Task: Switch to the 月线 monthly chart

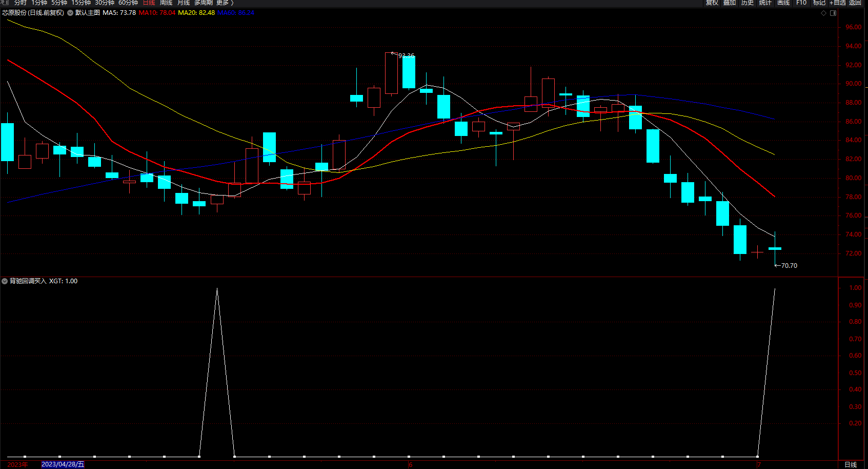Action: [x=184, y=3]
